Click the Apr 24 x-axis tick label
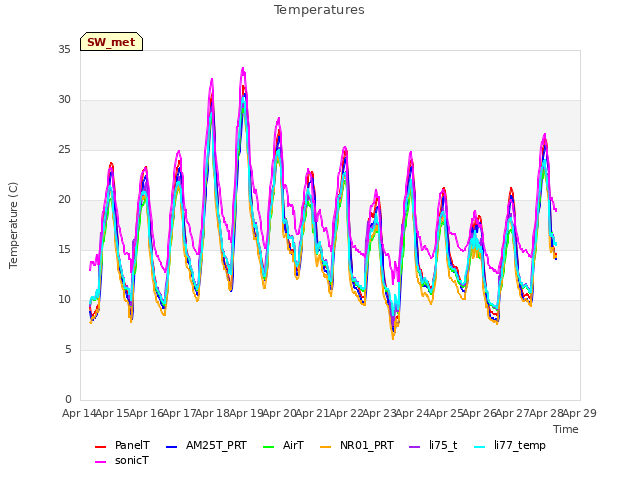640x480 pixels. (x=413, y=413)
